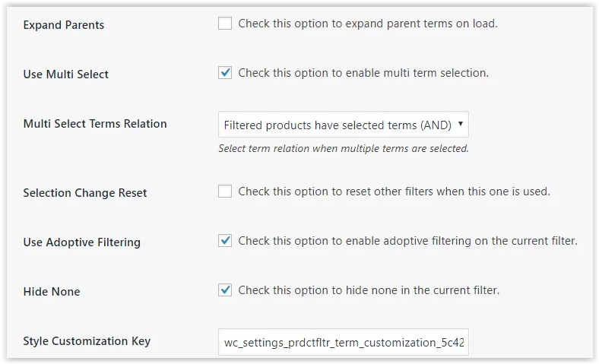599x364 pixels.
Task: Click the Hide None setting label
Action: click(52, 292)
